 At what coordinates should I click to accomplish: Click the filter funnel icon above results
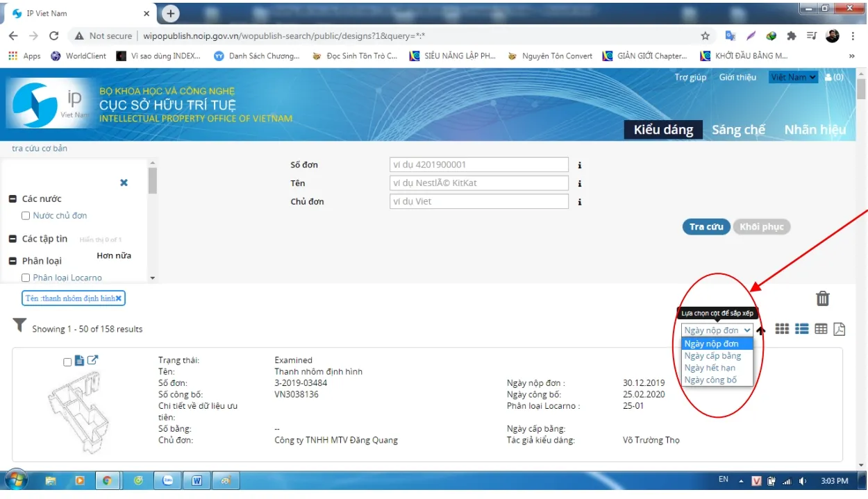click(20, 324)
